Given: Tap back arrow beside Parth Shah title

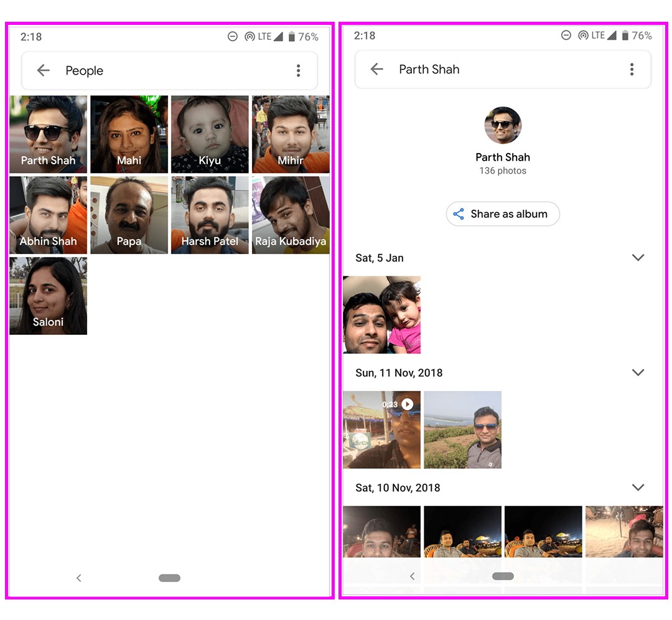Looking at the screenshot, I should pyautogui.click(x=376, y=69).
